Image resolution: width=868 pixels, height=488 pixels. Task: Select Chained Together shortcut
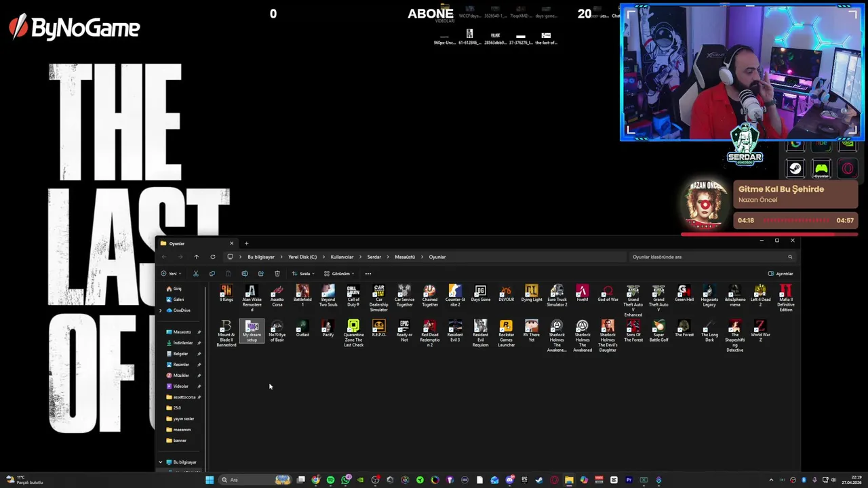pos(430,296)
